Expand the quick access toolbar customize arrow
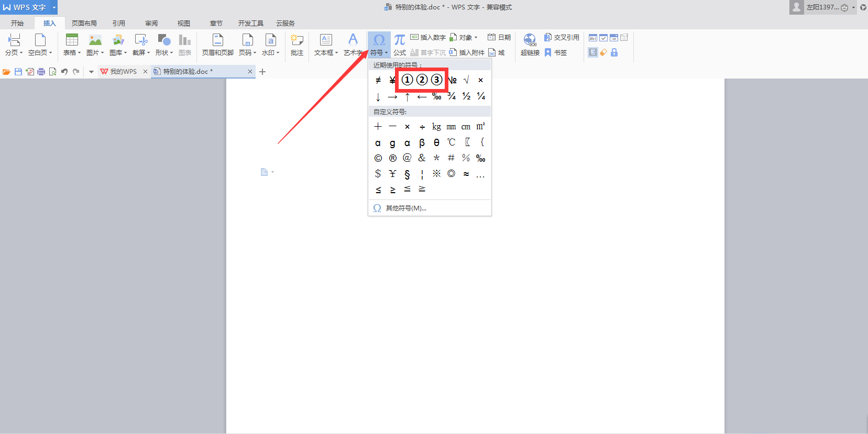Screen dimensions: 868x434 click(x=91, y=72)
